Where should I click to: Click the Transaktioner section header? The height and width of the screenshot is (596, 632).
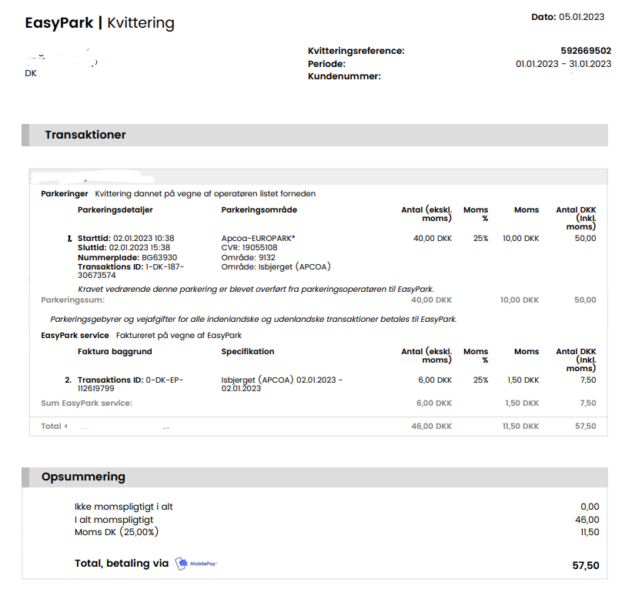coord(85,135)
